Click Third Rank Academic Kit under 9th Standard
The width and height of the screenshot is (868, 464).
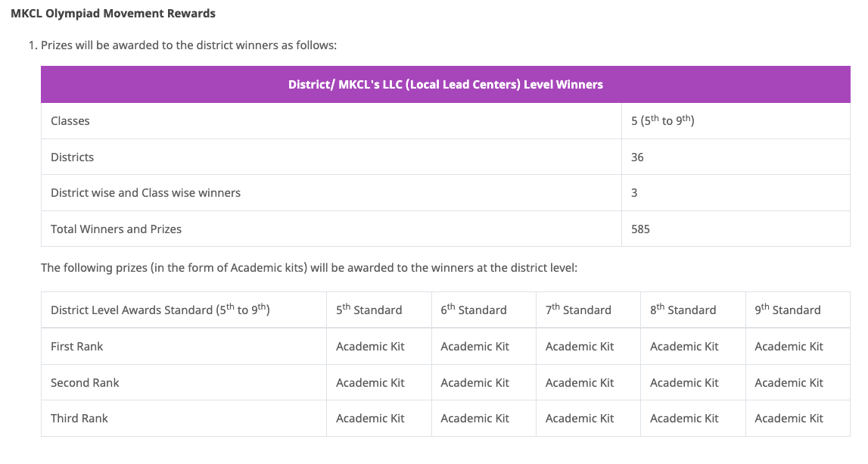[x=789, y=418]
